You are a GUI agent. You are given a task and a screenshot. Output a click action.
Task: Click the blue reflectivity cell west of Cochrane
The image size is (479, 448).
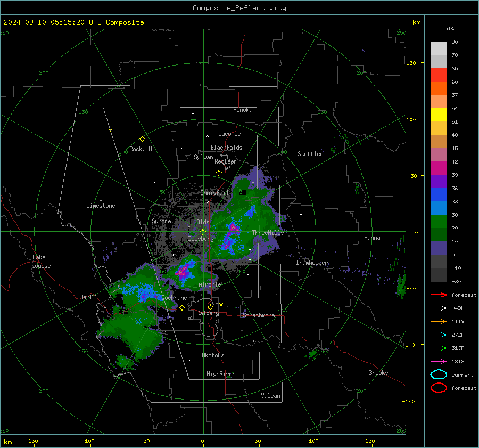pos(142,291)
